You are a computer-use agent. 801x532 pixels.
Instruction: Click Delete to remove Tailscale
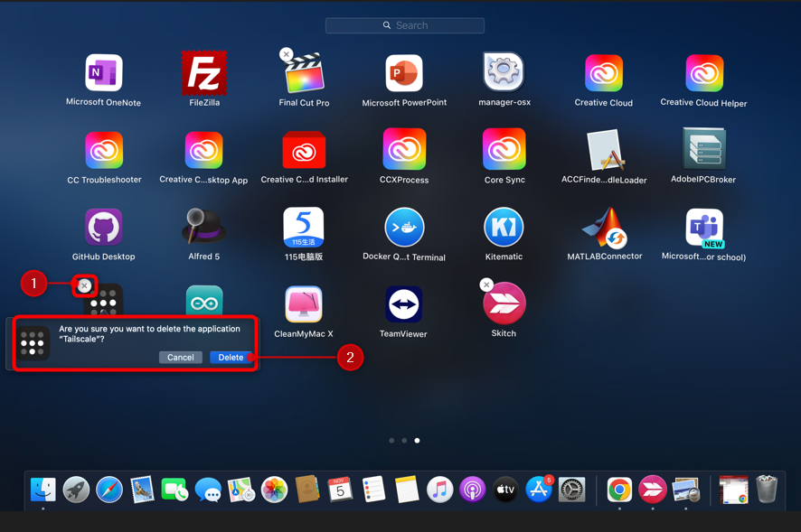pyautogui.click(x=231, y=358)
